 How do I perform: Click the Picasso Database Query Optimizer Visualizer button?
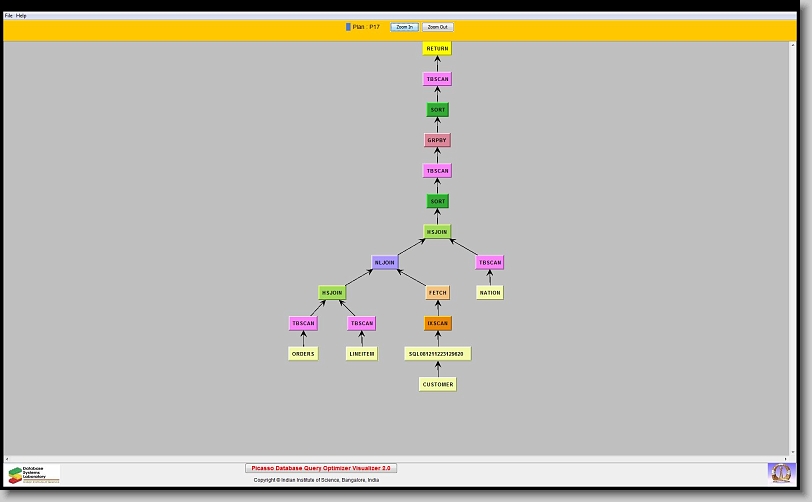point(321,468)
